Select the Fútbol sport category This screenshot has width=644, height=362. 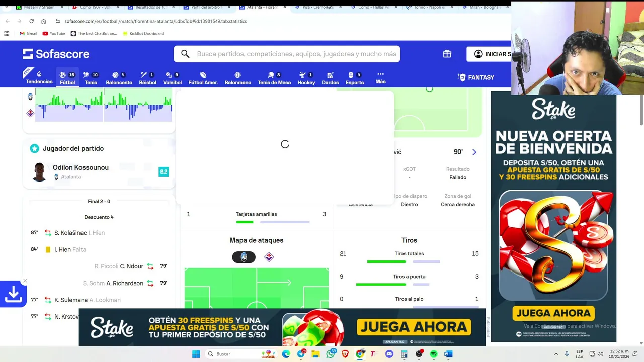click(67, 78)
